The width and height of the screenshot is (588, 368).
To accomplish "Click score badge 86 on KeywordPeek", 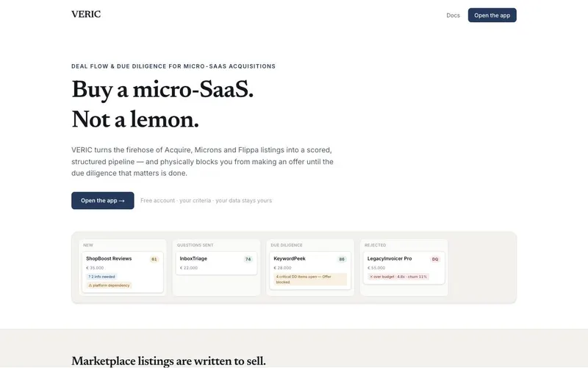I will [x=342, y=259].
